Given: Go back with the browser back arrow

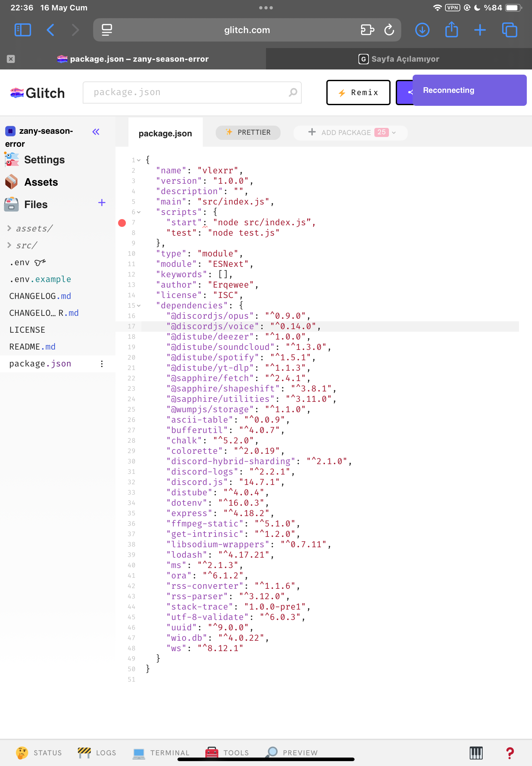Looking at the screenshot, I should point(50,30).
